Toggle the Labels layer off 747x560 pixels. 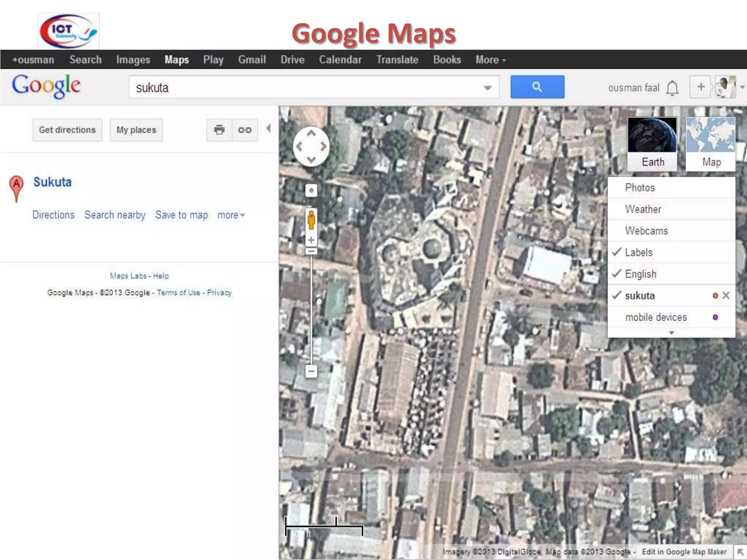(671, 252)
